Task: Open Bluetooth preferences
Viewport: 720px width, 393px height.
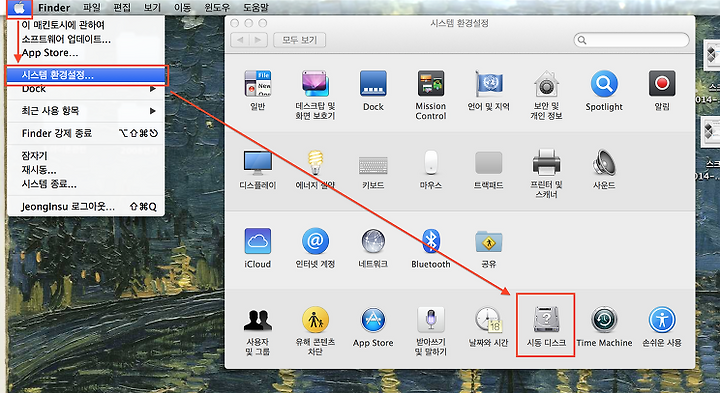Action: click(431, 248)
